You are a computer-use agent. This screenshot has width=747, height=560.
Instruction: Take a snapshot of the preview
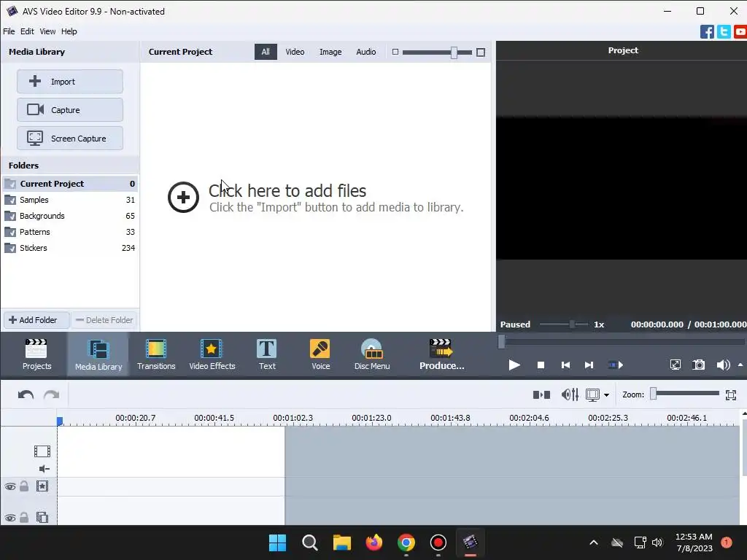point(699,365)
